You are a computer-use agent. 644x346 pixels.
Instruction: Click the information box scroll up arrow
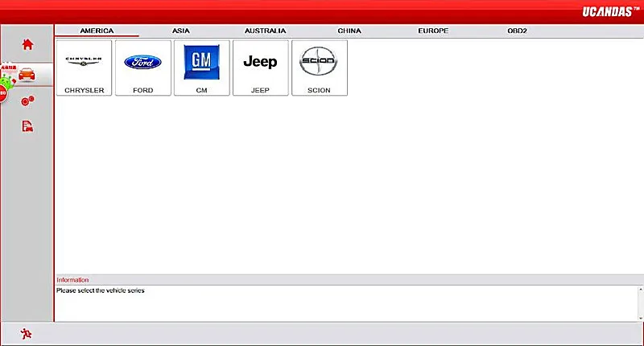[640, 290]
